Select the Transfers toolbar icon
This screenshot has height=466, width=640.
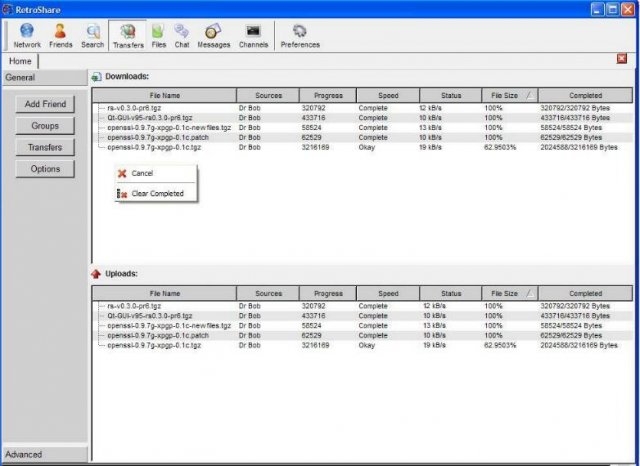tap(128, 35)
